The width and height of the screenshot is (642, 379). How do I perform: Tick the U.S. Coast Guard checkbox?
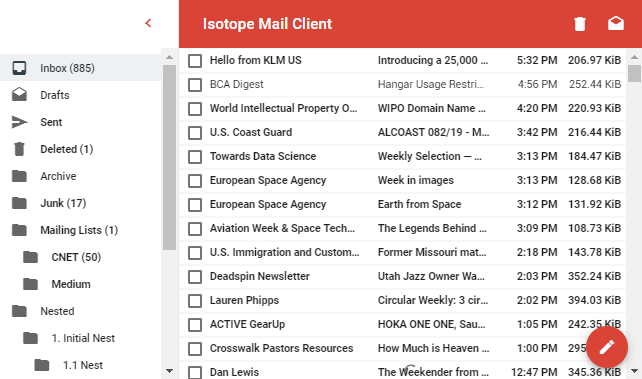[x=195, y=133]
